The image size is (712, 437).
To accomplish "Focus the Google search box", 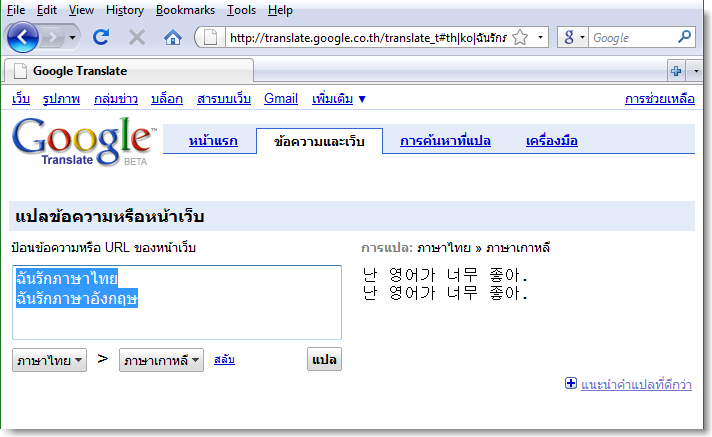I will coord(633,38).
